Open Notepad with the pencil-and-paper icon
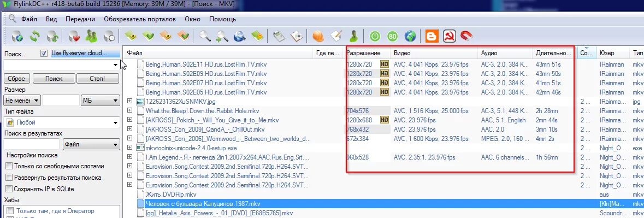Viewport: 644px width, 218px height. click(336, 37)
